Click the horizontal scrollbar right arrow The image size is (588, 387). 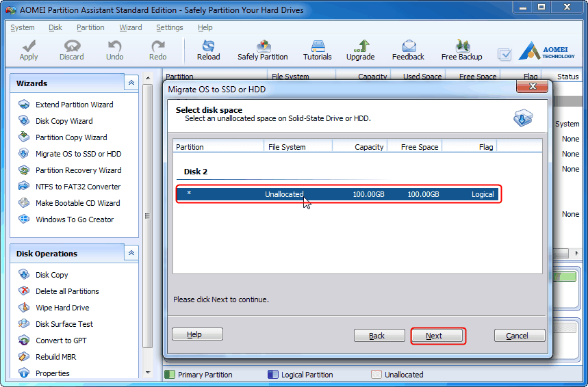576,253
